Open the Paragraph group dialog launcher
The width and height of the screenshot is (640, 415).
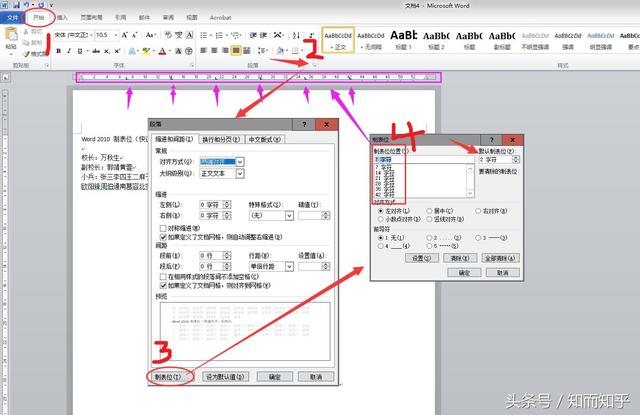pos(314,65)
